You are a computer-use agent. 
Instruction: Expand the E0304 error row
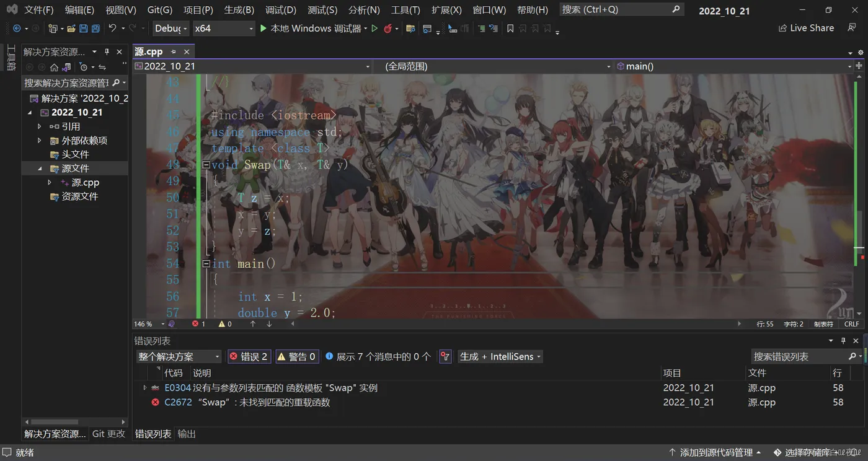click(145, 388)
